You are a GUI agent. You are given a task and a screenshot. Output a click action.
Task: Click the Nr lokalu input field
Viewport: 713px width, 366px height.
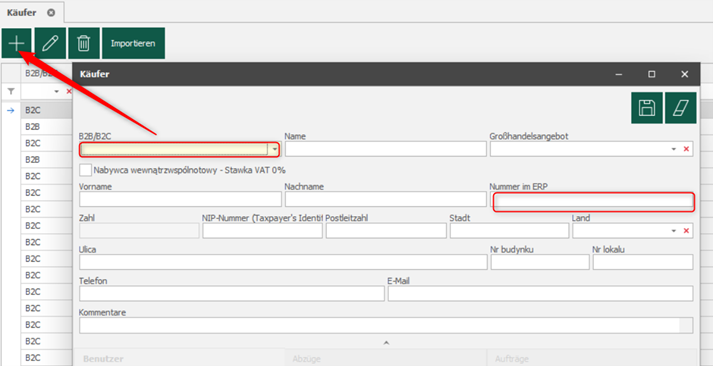click(643, 262)
